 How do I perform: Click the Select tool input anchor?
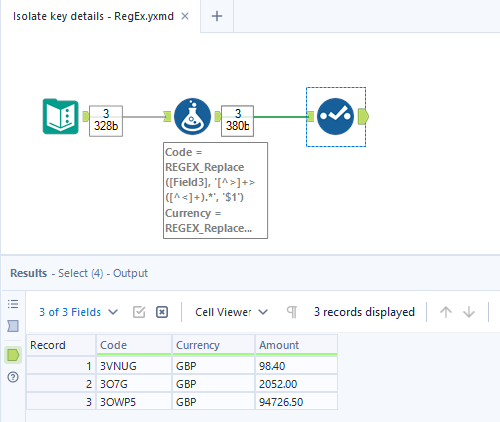coord(310,116)
